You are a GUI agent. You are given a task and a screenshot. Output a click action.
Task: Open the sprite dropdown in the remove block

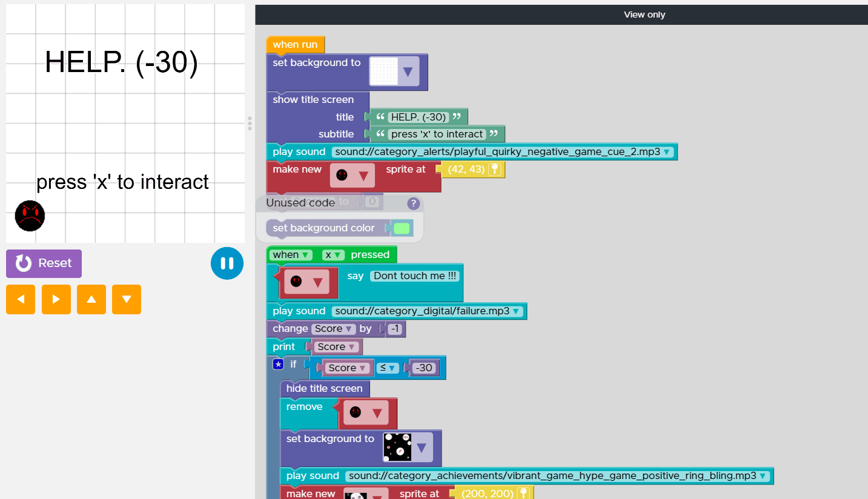click(x=377, y=413)
